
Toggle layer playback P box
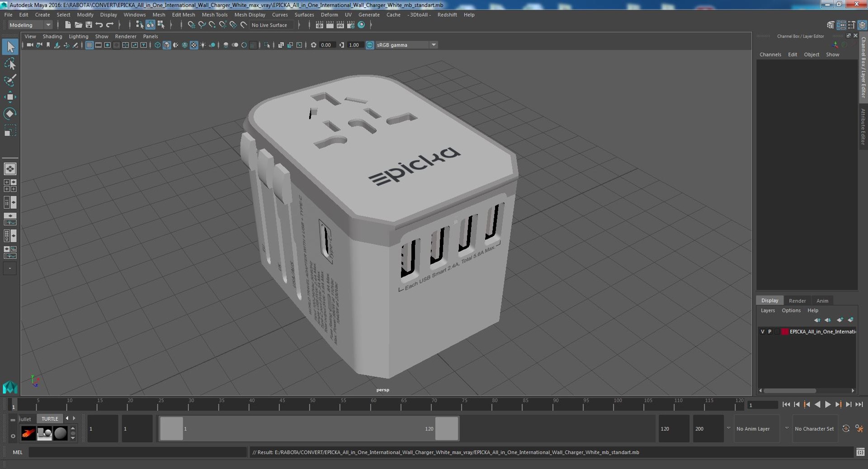click(770, 332)
